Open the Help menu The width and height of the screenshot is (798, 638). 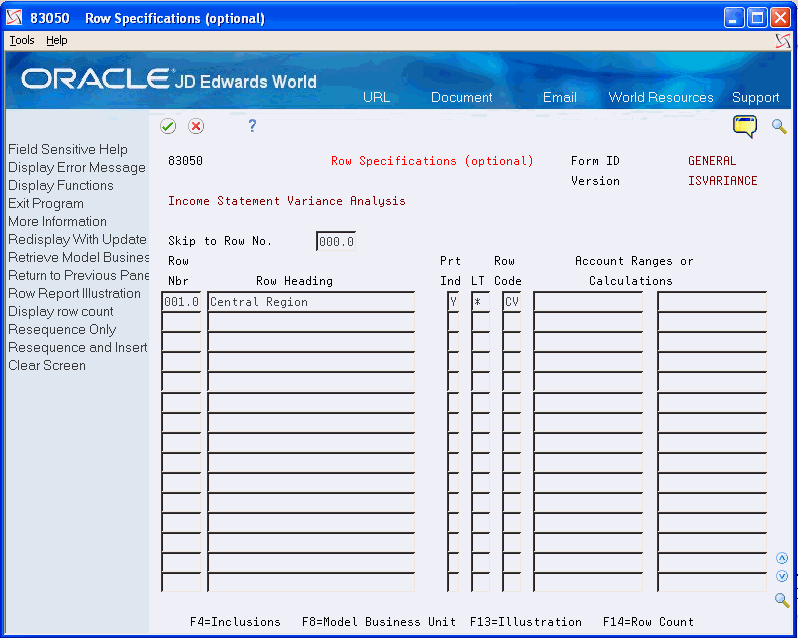pos(56,40)
